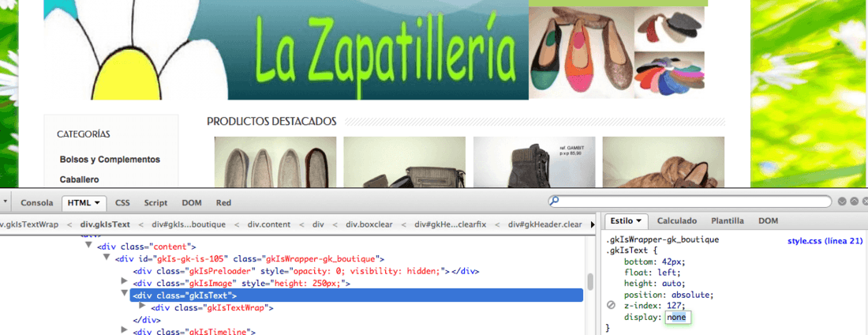Screen dimensions: 868x335
Task: Click the PRODUCTOS DESTACADOS heading
Action: (271, 121)
